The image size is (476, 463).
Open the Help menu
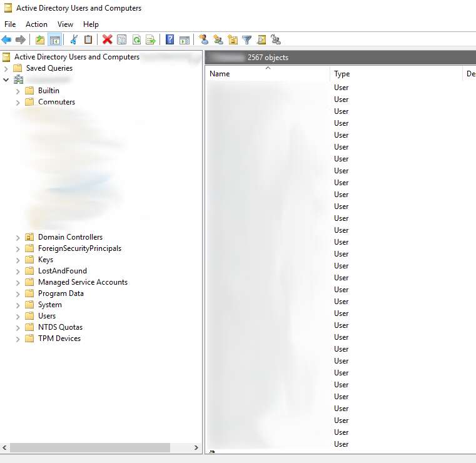click(91, 24)
